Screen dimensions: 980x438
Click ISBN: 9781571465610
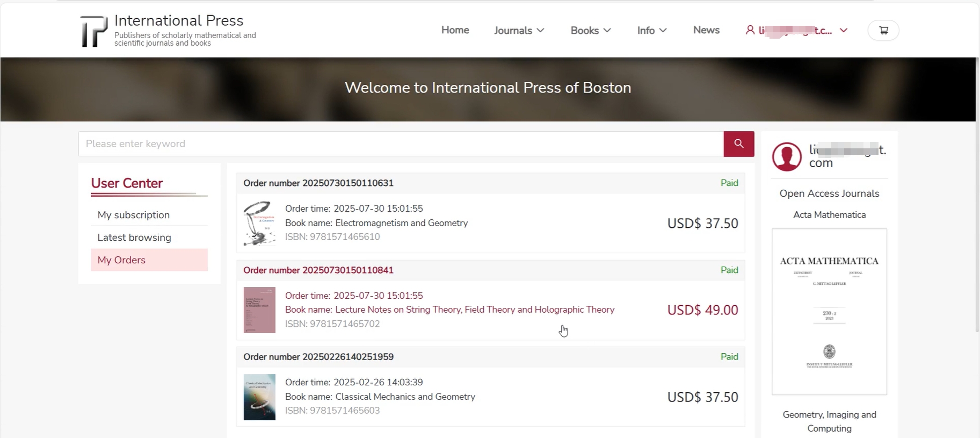point(332,237)
